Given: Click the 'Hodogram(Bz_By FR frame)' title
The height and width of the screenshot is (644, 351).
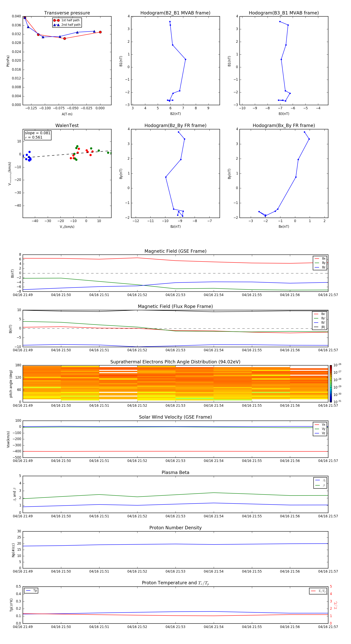Looking at the screenshot, I should (175, 125).
